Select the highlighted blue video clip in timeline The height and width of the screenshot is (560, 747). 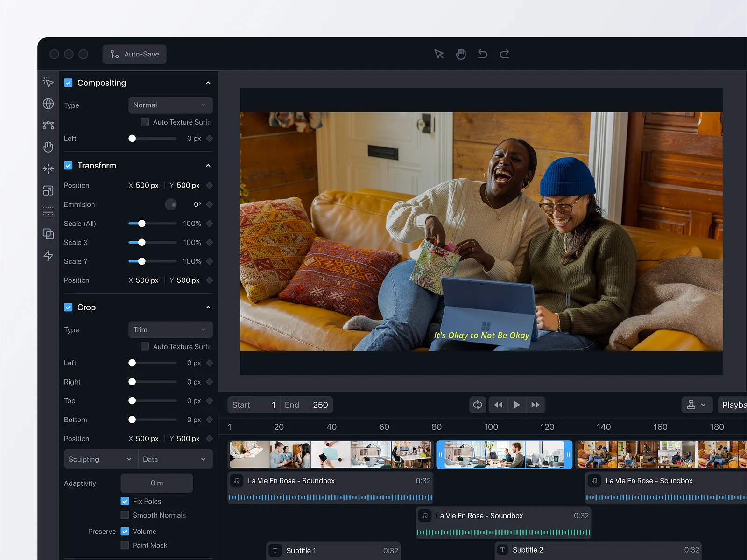click(504, 455)
